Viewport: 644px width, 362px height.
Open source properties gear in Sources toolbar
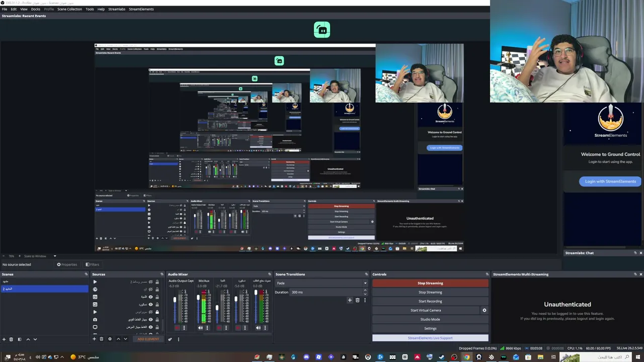(110, 339)
